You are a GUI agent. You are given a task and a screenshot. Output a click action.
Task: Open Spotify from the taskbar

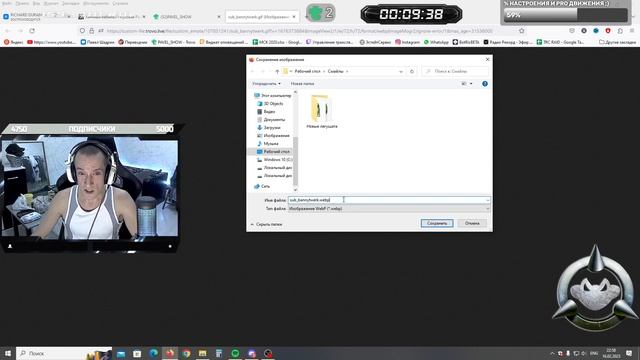tap(235, 353)
